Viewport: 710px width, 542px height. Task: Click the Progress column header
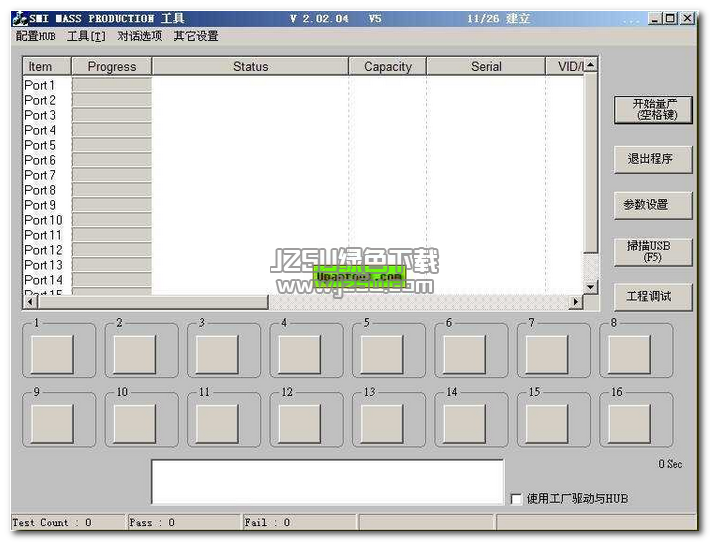click(x=111, y=67)
